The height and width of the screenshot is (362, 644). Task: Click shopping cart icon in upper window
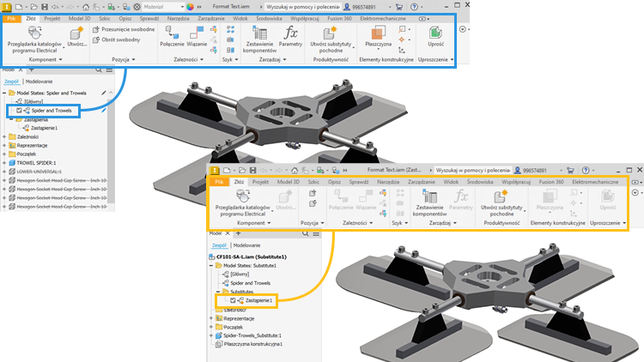(398, 7)
